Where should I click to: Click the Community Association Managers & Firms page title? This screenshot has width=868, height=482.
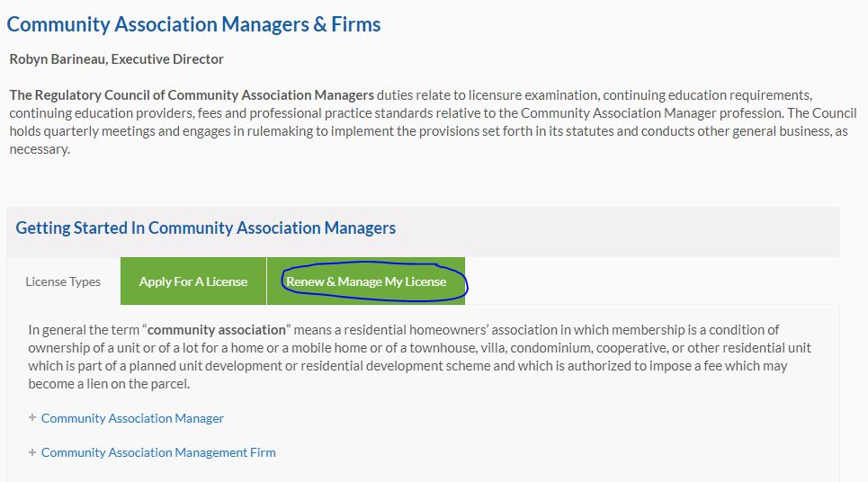(x=193, y=24)
